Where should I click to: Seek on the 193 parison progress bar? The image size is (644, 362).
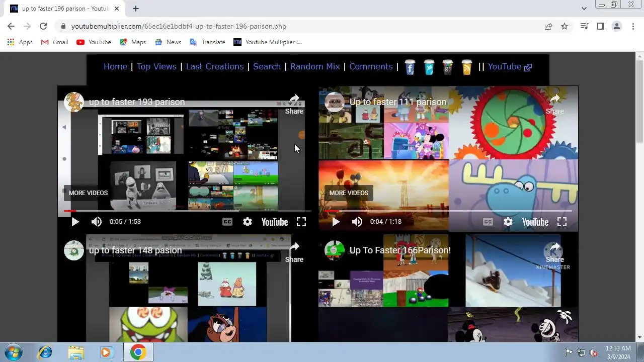coord(188,211)
